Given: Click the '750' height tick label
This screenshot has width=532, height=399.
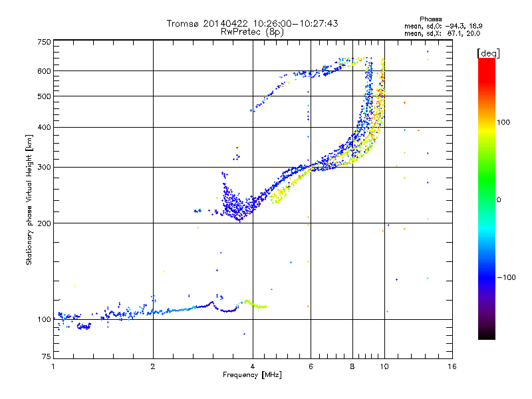Looking at the screenshot, I should click(x=44, y=42).
